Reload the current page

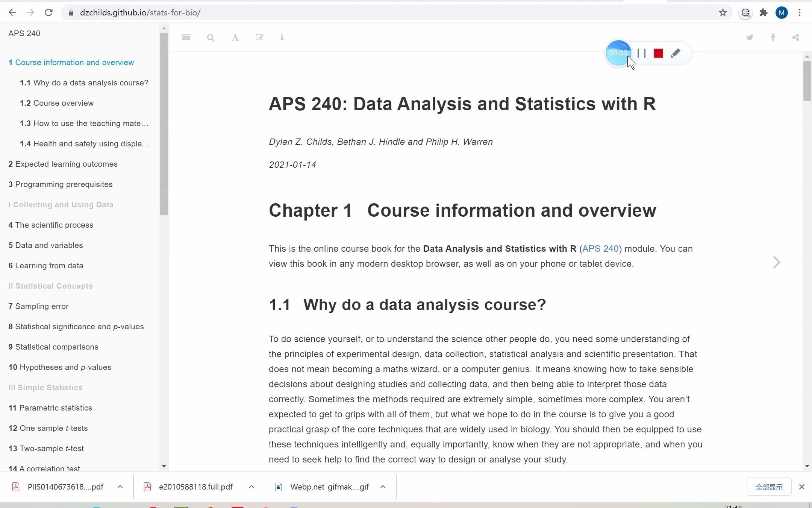(48, 12)
